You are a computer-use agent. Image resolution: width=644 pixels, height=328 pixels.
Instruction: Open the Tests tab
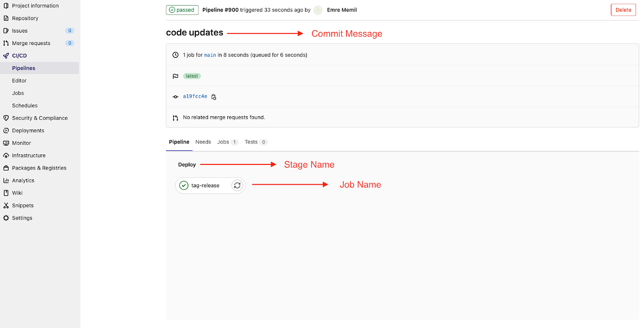(250, 141)
